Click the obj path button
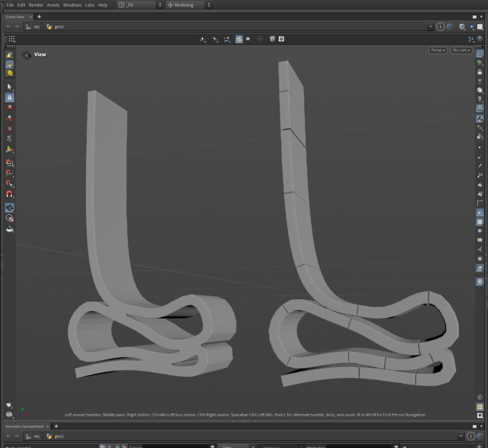 (33, 27)
